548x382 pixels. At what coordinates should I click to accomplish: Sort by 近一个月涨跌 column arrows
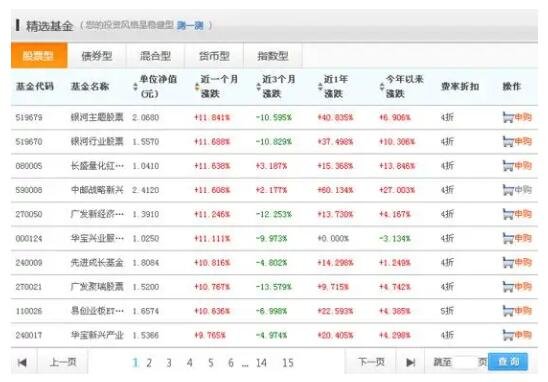197,86
